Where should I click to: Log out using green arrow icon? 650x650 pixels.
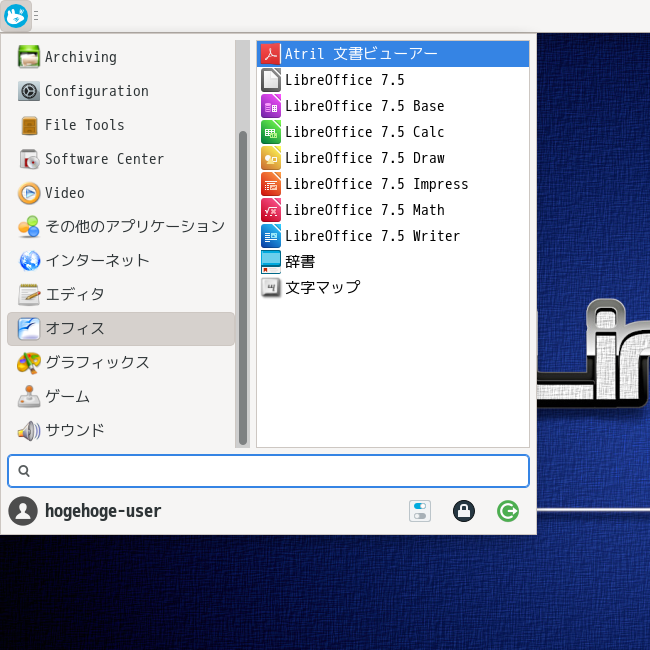point(507,511)
